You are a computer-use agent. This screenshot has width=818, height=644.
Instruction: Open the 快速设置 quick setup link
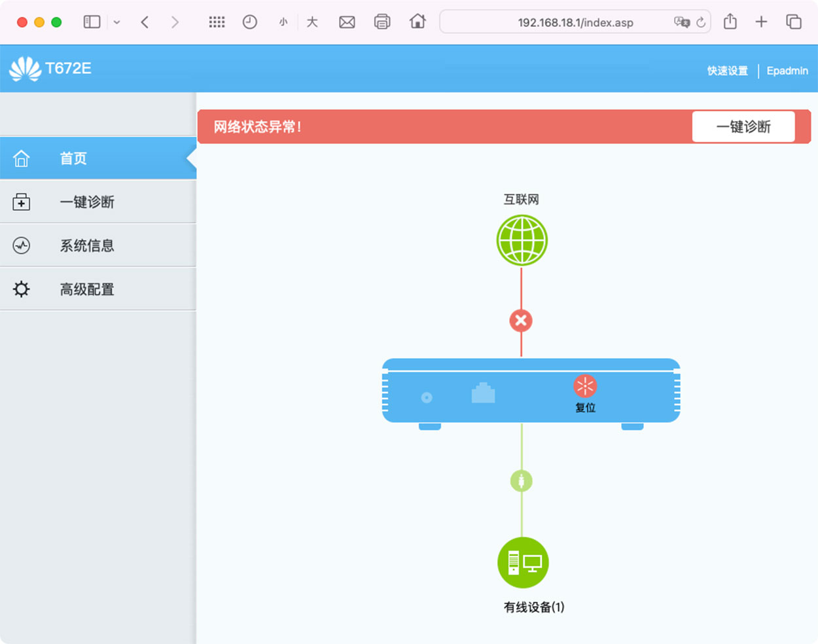727,71
